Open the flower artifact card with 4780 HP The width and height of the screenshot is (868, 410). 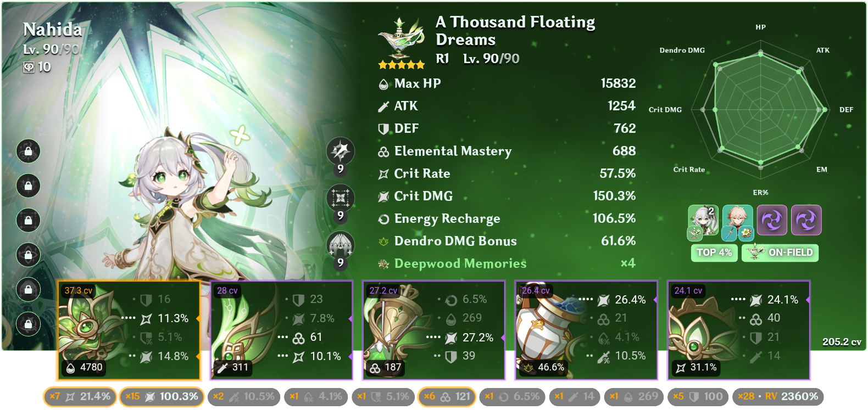click(x=129, y=330)
